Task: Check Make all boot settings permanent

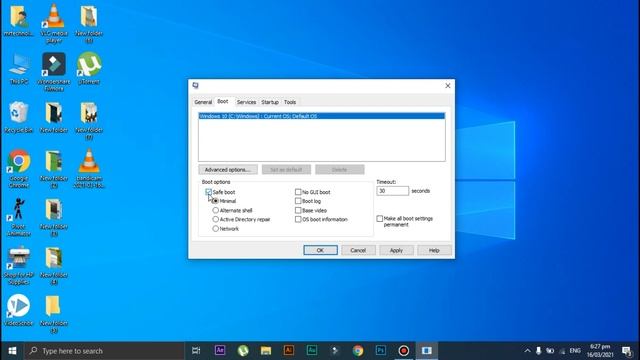Action: point(380,219)
